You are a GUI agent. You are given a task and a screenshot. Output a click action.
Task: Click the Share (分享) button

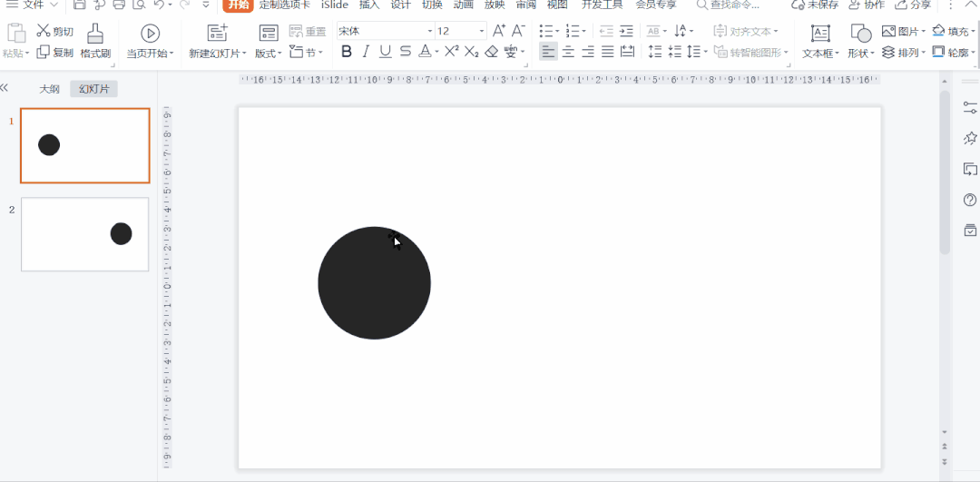point(913,5)
